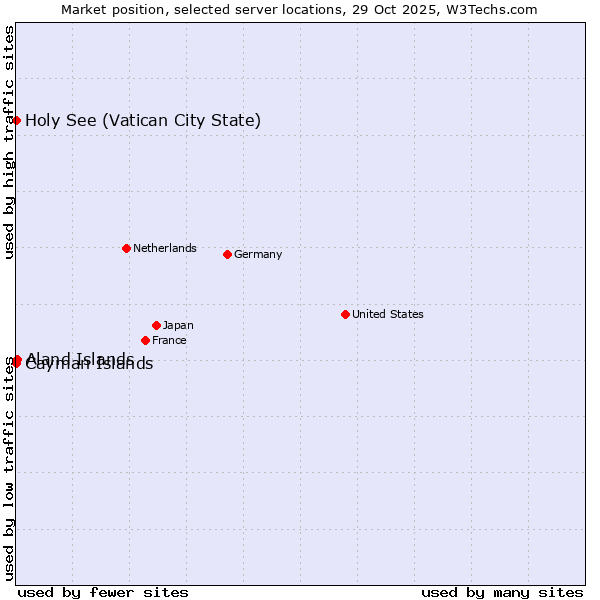Click the Germany data point marker

pos(227,254)
